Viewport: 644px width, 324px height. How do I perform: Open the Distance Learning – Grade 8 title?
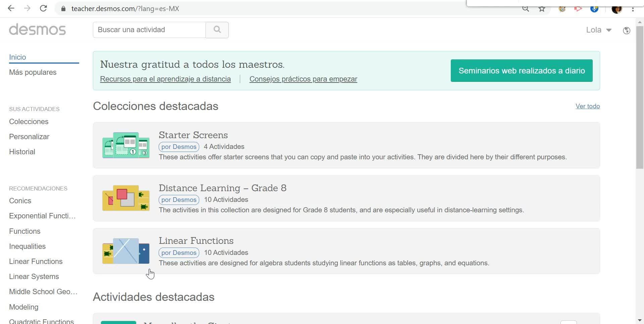click(x=223, y=188)
